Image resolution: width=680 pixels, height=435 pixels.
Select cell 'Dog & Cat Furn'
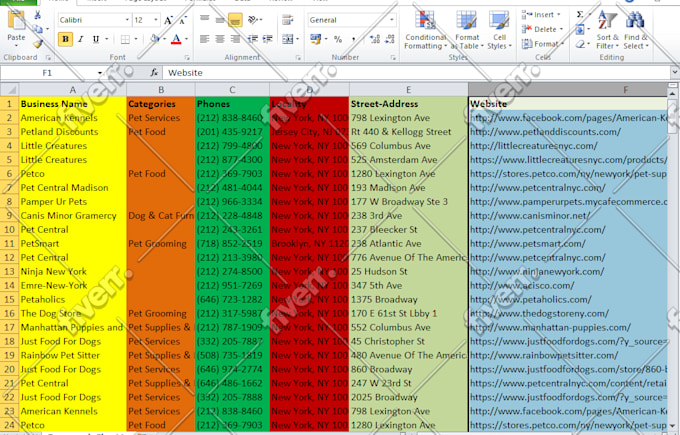point(161,216)
